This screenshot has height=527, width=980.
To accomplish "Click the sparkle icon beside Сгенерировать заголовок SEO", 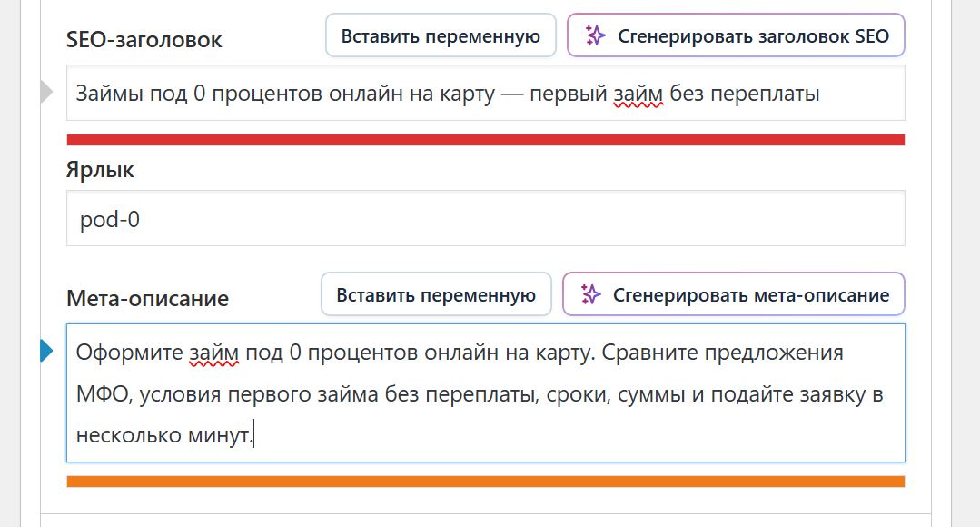I will coord(595,35).
